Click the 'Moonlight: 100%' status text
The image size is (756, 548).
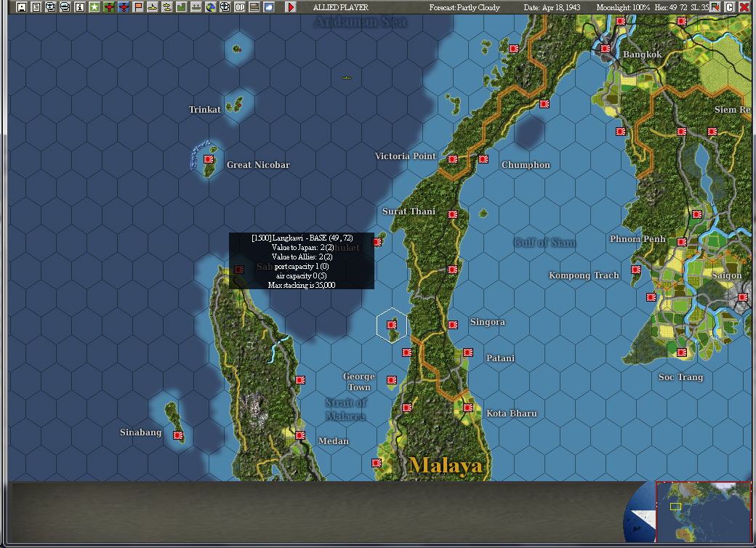pos(623,7)
